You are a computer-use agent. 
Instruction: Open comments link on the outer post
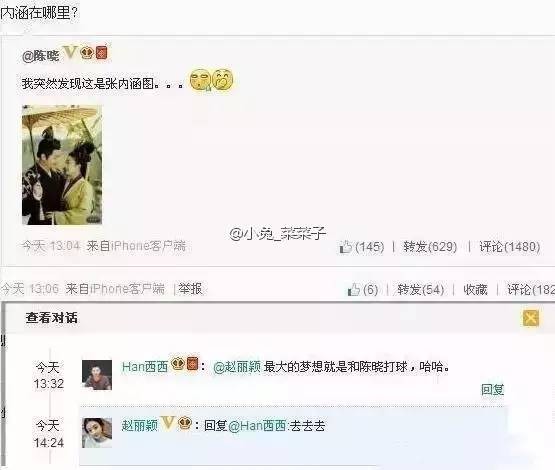pos(531,290)
